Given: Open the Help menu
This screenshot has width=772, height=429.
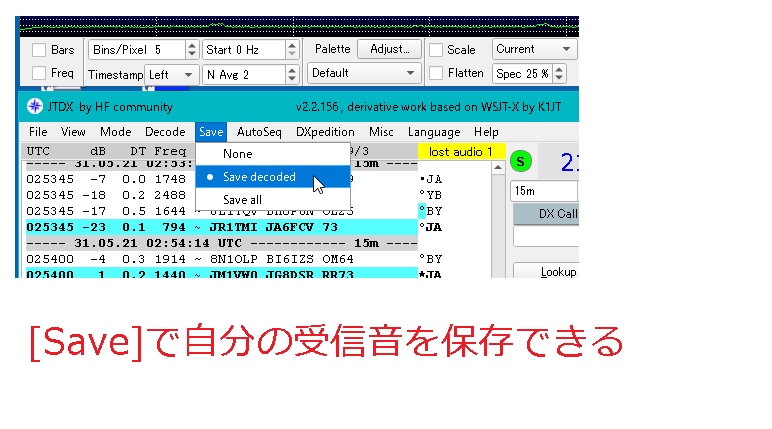Looking at the screenshot, I should [x=486, y=132].
